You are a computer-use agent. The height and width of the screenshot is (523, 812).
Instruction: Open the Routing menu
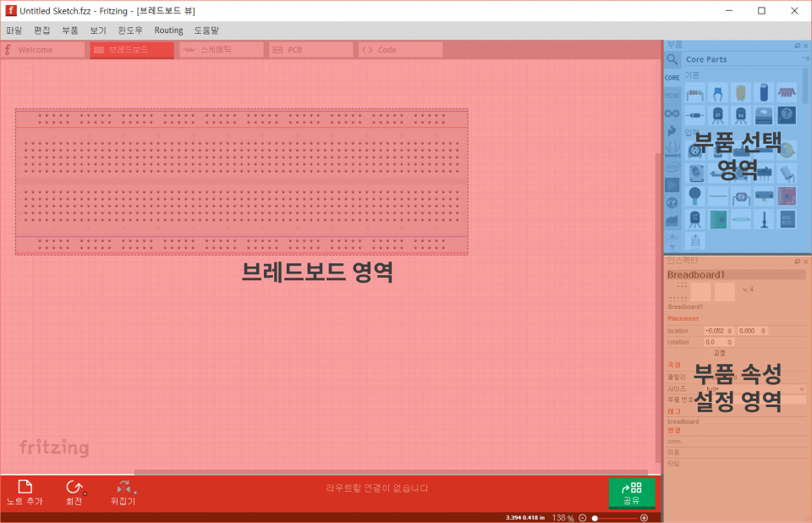tap(169, 30)
